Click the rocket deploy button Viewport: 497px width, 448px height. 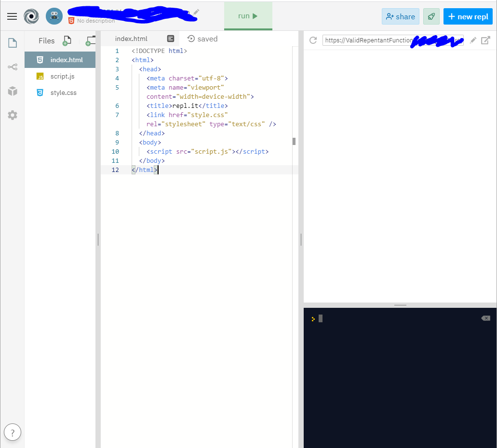431,16
